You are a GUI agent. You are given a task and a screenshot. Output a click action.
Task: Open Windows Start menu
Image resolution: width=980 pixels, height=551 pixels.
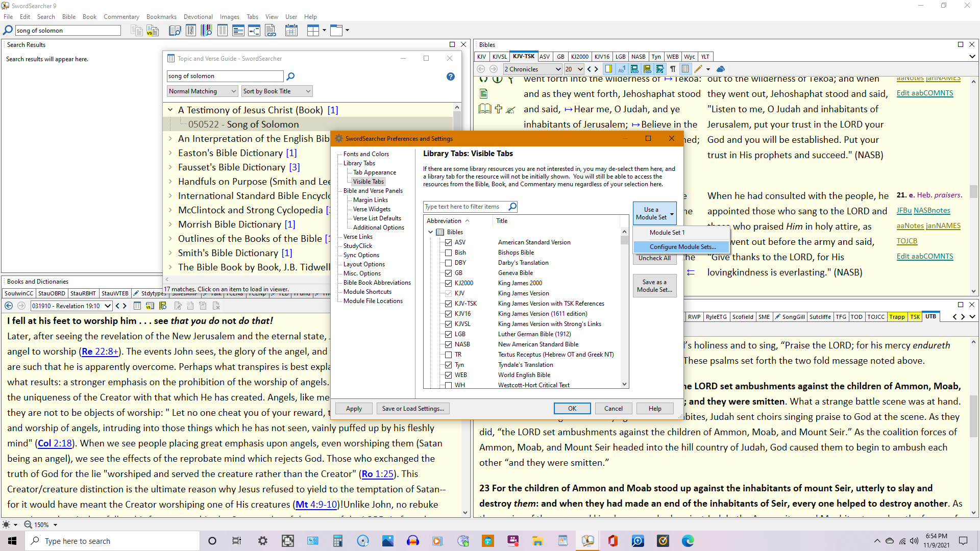tap(12, 541)
